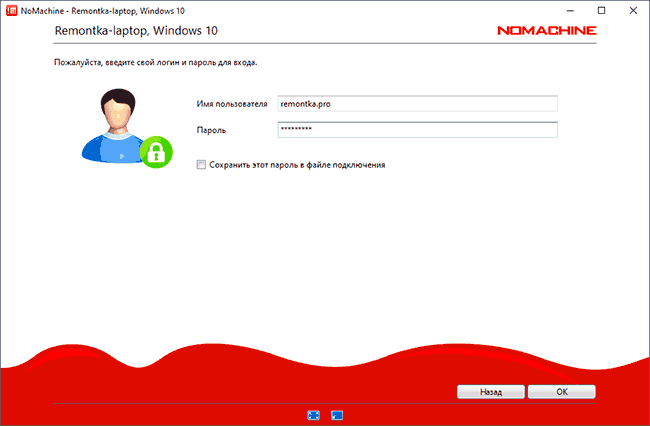Click the fullscreen icon in bottom bar
The width and height of the screenshot is (650, 426).
(314, 414)
